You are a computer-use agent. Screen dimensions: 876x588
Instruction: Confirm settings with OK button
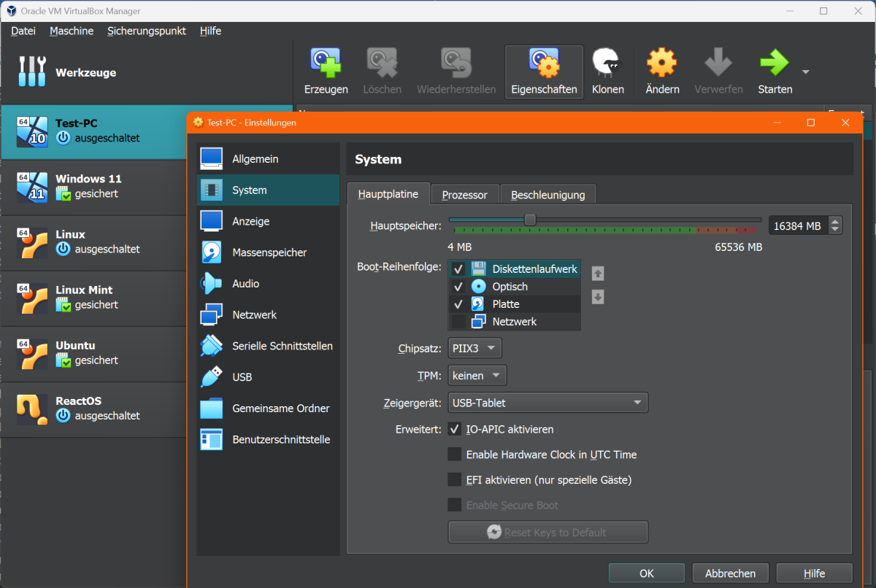pos(647,573)
